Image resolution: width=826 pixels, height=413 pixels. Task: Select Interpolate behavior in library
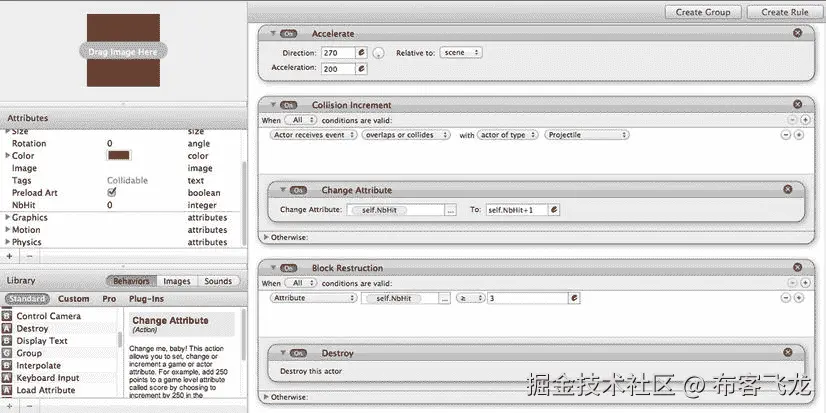38,366
